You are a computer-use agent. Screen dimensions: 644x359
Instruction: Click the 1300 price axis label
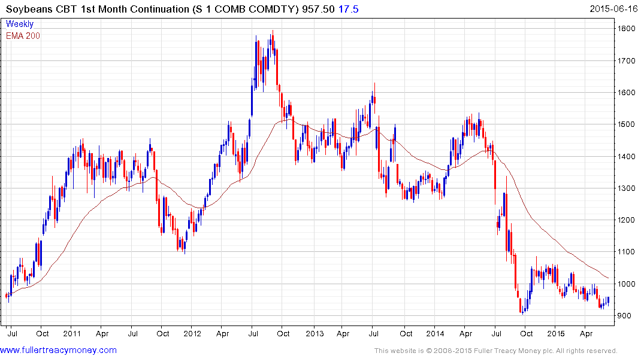[627, 188]
